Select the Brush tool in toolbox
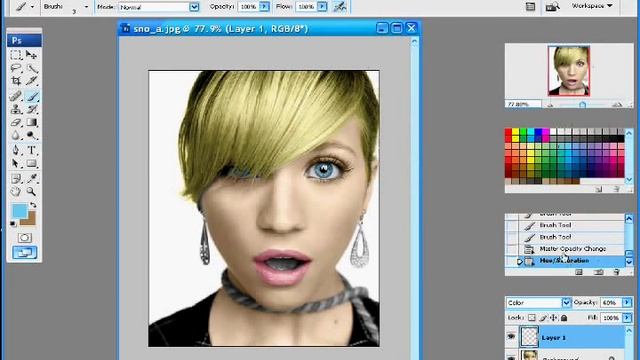640x360 pixels. coord(31,96)
